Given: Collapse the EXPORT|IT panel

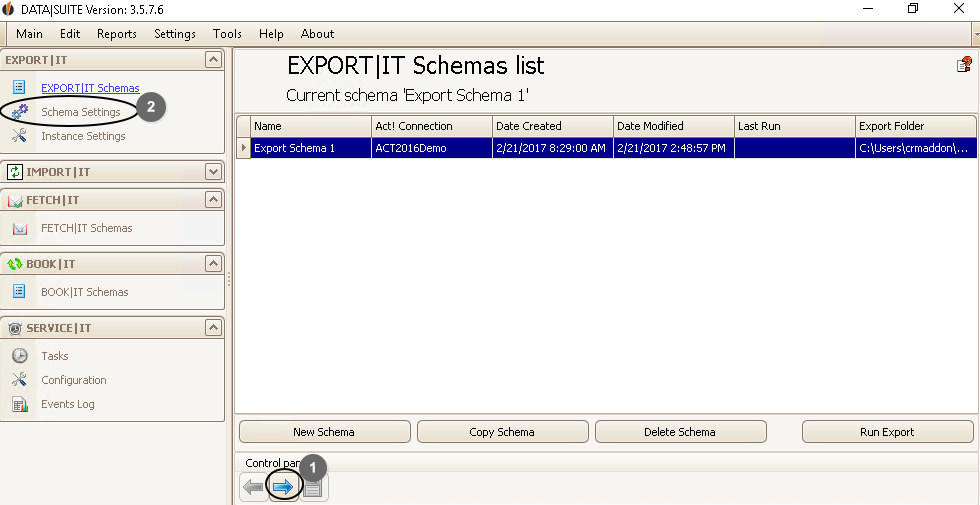Looking at the screenshot, I should (x=213, y=60).
